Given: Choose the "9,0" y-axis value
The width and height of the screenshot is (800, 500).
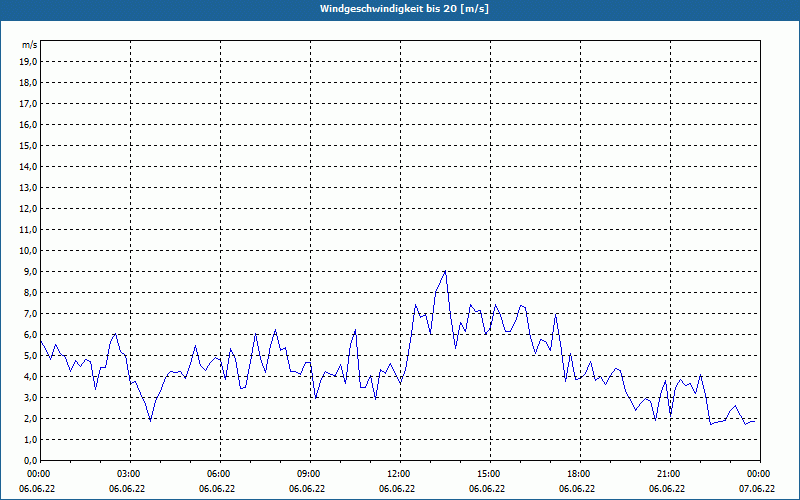Looking at the screenshot, I should [31, 271].
